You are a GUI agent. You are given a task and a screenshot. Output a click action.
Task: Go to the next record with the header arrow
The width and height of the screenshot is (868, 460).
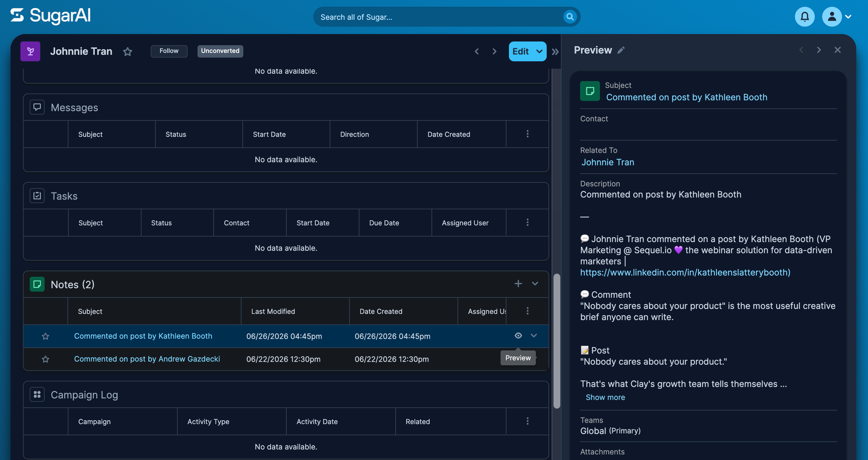(x=494, y=52)
